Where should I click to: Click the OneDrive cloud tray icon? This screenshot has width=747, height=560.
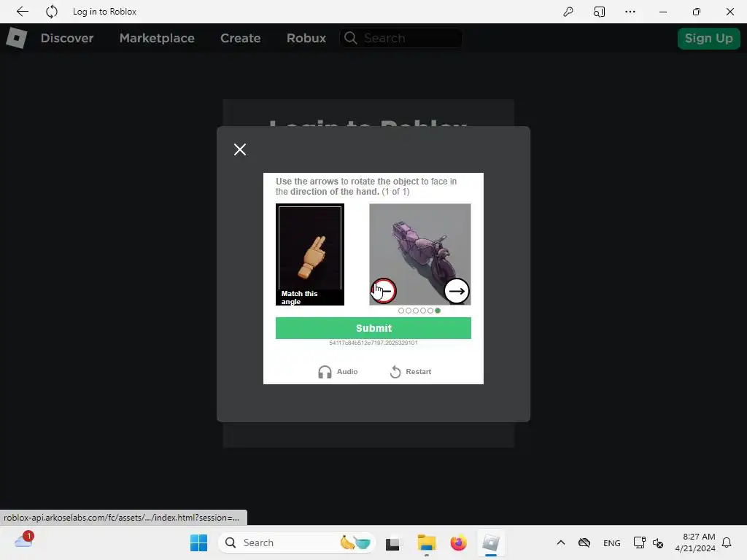[x=584, y=542]
